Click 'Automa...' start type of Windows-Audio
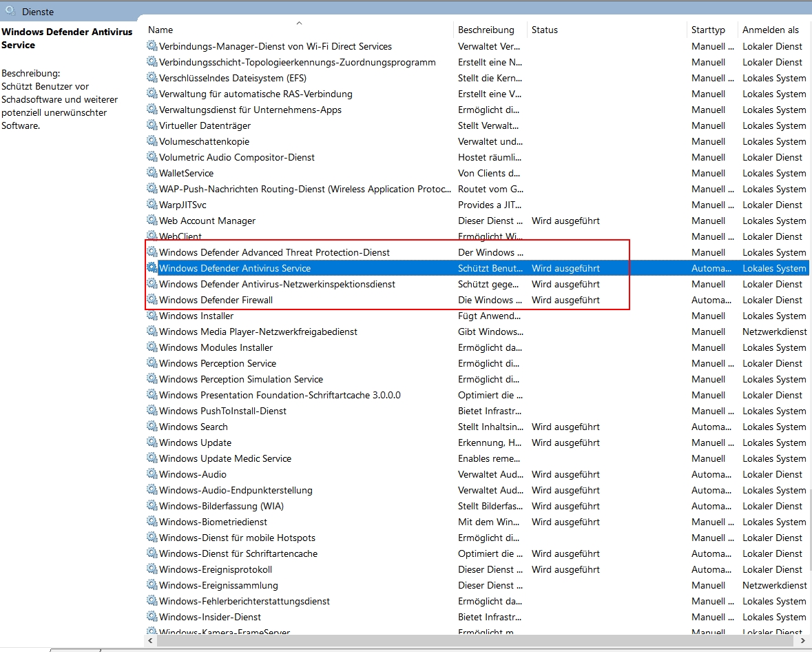This screenshot has width=812, height=652. pyautogui.click(x=711, y=474)
